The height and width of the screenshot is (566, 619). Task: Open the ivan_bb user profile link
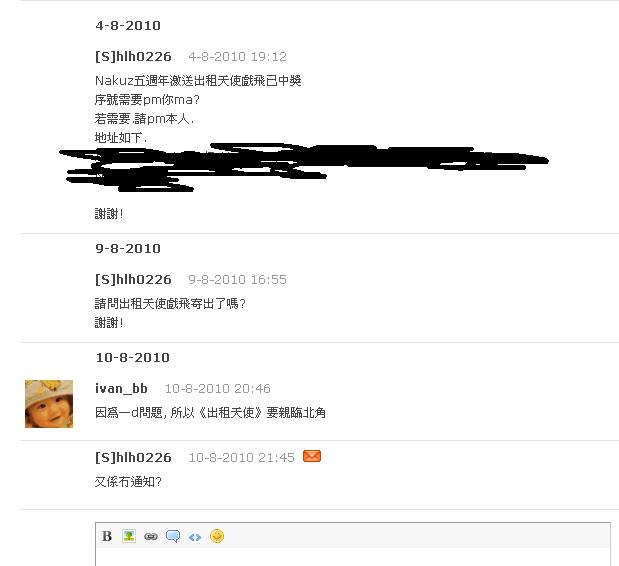tap(121, 388)
